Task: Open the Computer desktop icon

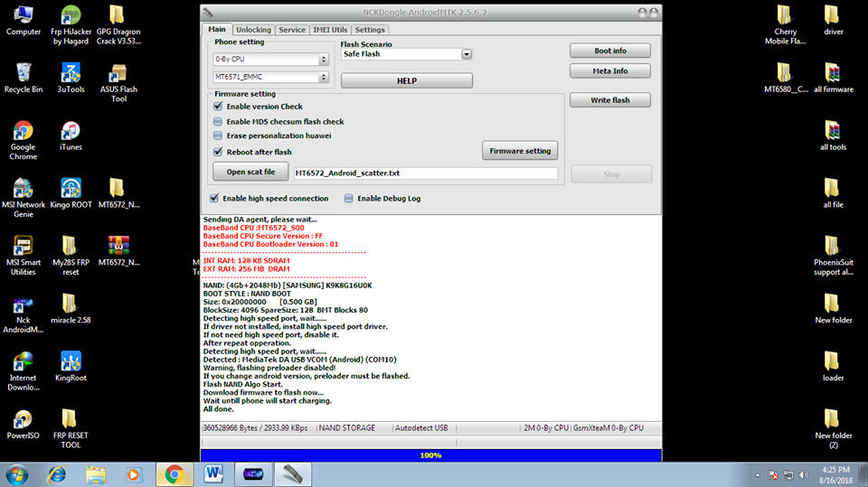Action: pyautogui.click(x=24, y=21)
